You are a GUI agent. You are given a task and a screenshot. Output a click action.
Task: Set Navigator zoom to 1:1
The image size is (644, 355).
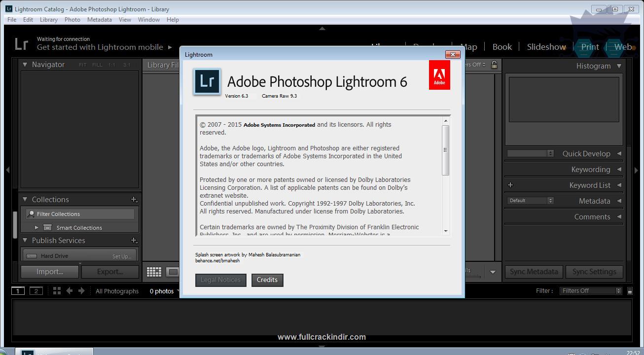112,65
